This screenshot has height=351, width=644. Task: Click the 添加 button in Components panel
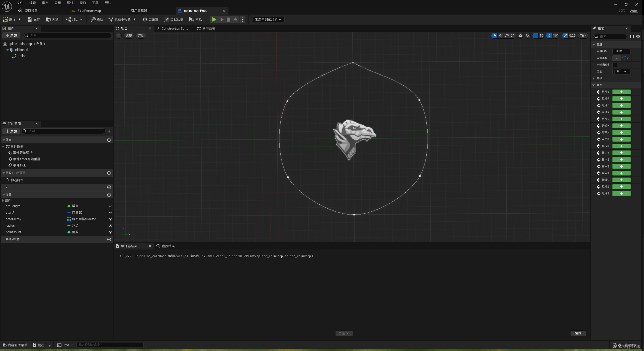(x=11, y=35)
